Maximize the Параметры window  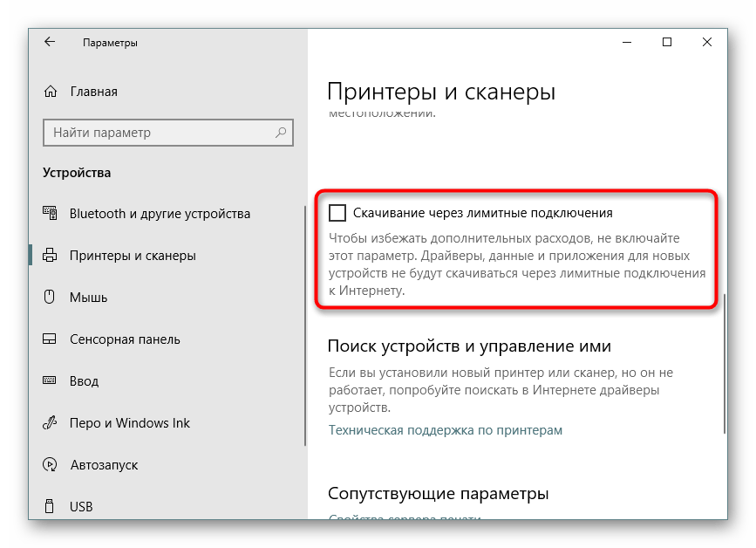click(667, 43)
